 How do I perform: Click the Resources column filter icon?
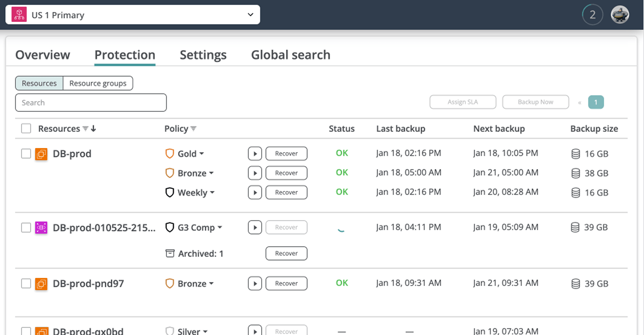tap(86, 129)
